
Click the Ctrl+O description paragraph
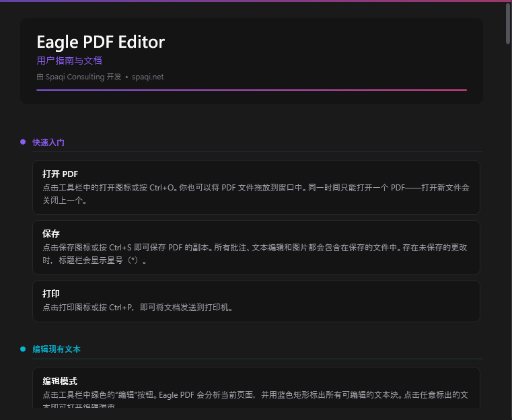(x=256, y=194)
